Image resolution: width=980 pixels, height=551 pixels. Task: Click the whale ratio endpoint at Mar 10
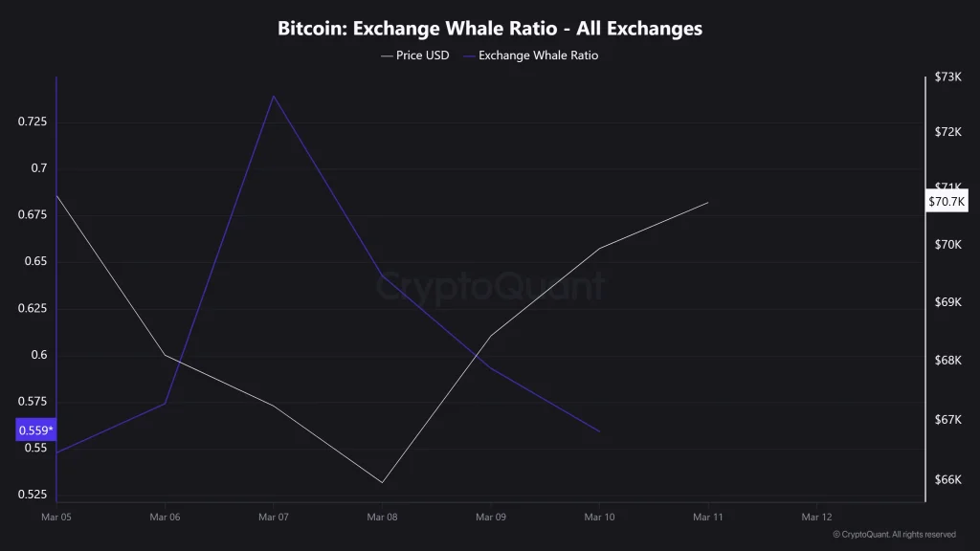coord(600,431)
